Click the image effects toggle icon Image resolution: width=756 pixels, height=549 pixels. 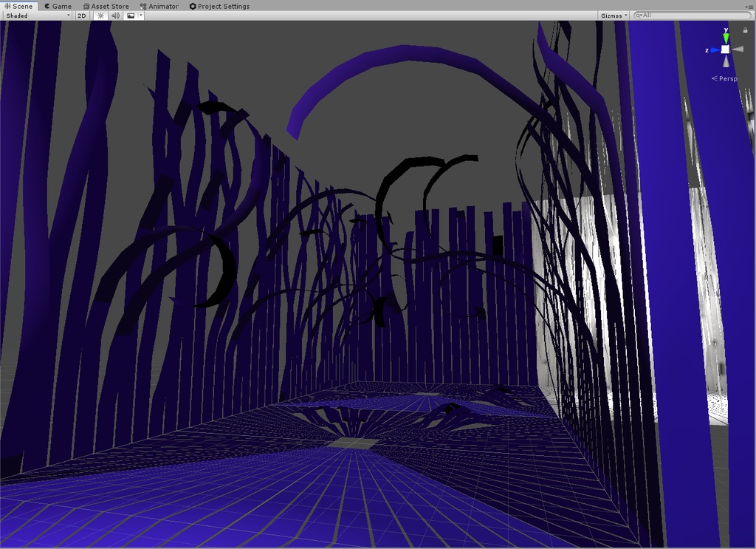[131, 16]
